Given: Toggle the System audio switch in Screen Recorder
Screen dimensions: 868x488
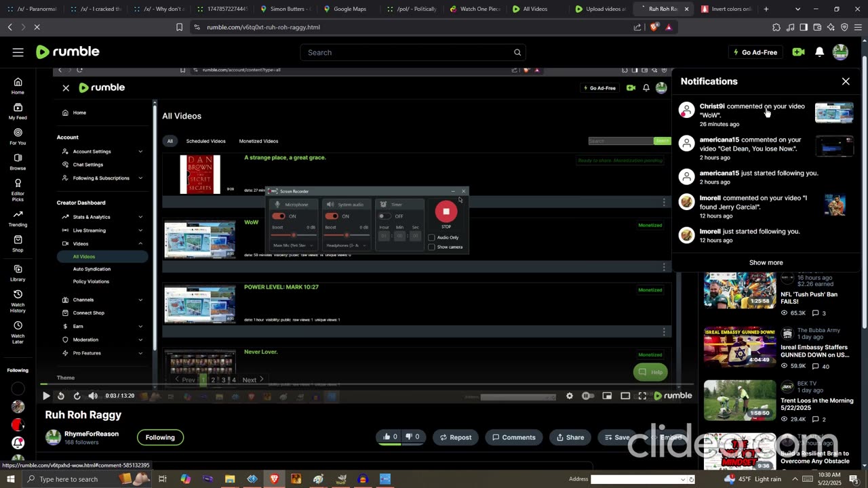Looking at the screenshot, I should [332, 216].
